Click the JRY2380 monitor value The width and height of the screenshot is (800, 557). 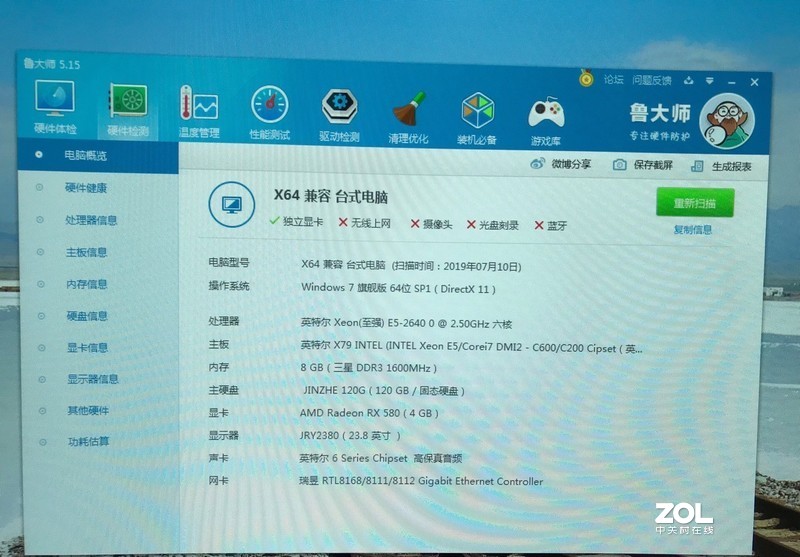tap(350, 436)
